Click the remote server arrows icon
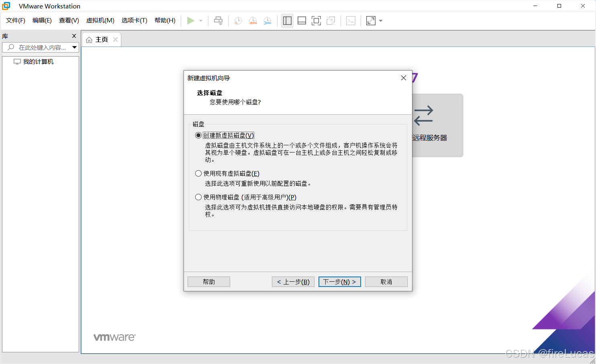 click(x=423, y=116)
